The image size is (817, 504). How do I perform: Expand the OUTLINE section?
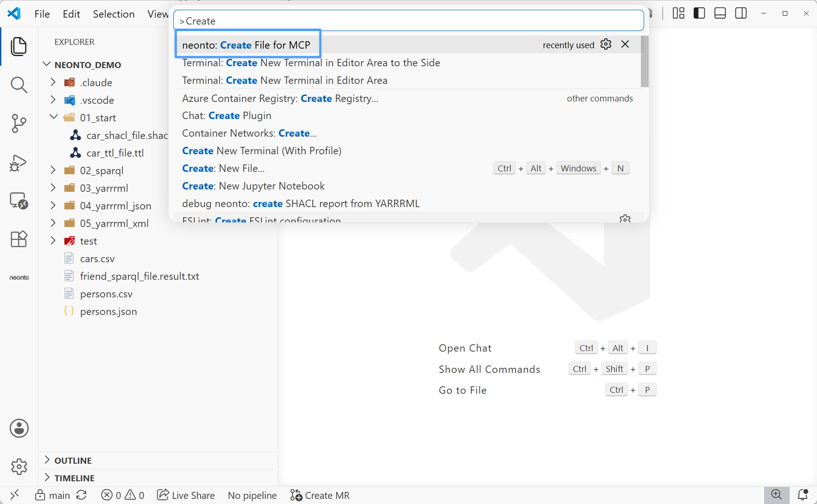[158, 460]
